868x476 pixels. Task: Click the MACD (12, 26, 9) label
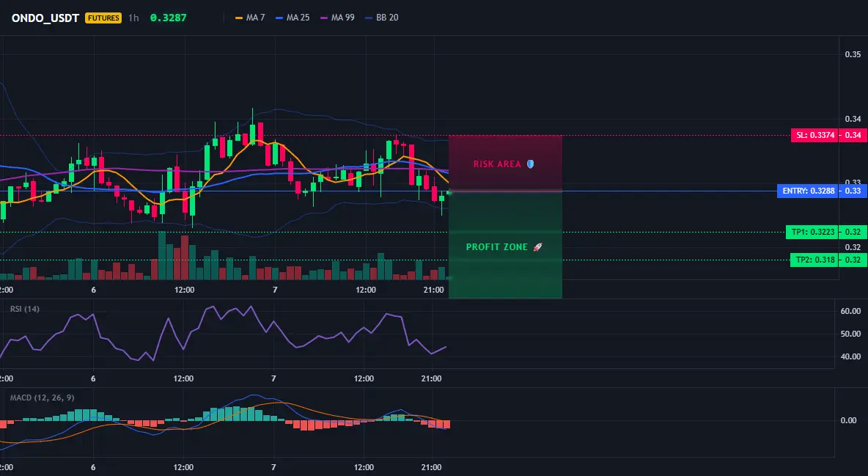(42, 398)
